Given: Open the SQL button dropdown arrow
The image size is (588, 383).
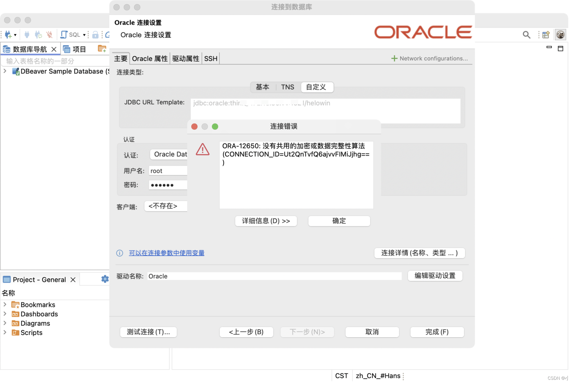Looking at the screenshot, I should click(x=84, y=35).
